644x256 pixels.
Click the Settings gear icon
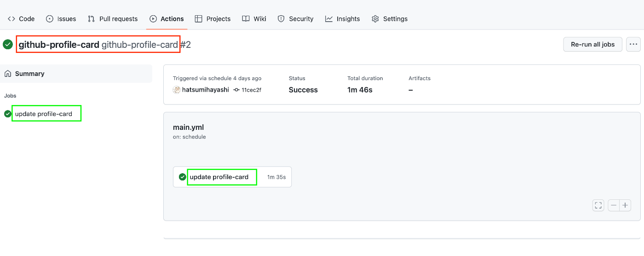click(375, 19)
